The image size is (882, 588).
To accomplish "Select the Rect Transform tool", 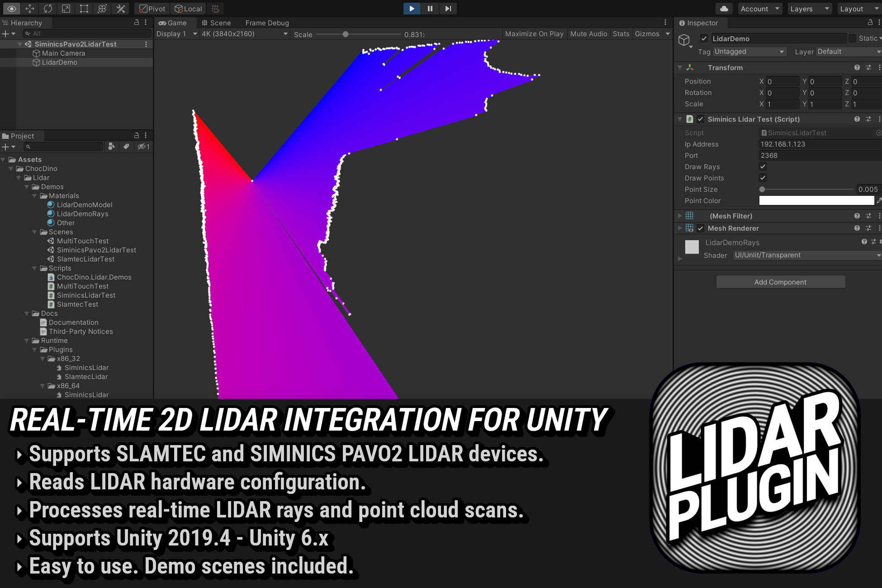I will click(84, 9).
